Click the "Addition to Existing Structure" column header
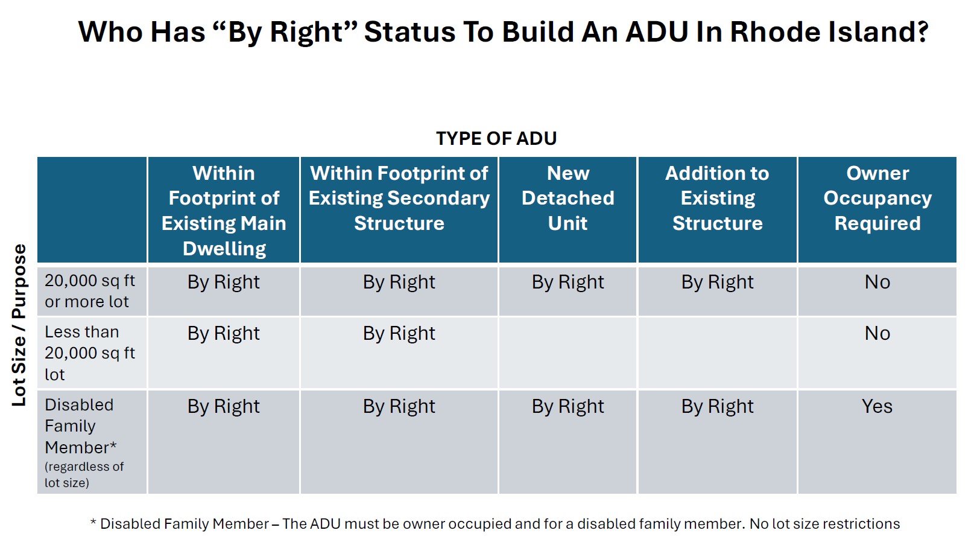The width and height of the screenshot is (980, 539). click(x=717, y=198)
